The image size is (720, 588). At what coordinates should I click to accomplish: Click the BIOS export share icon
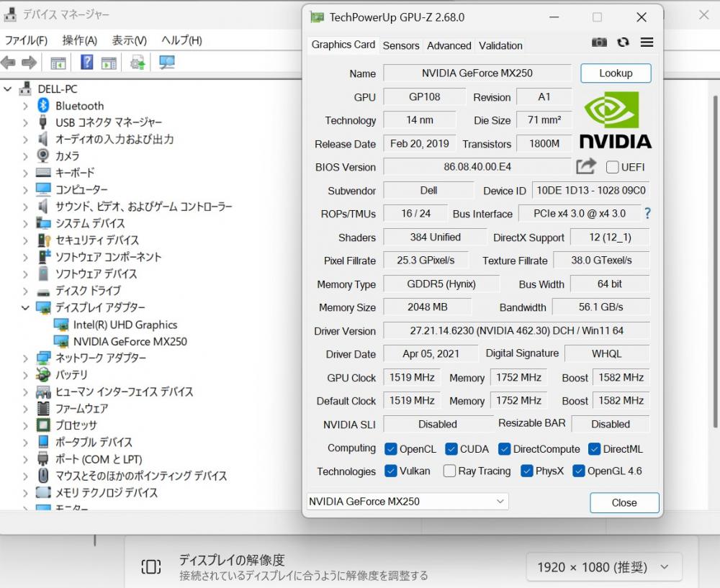pos(586,167)
